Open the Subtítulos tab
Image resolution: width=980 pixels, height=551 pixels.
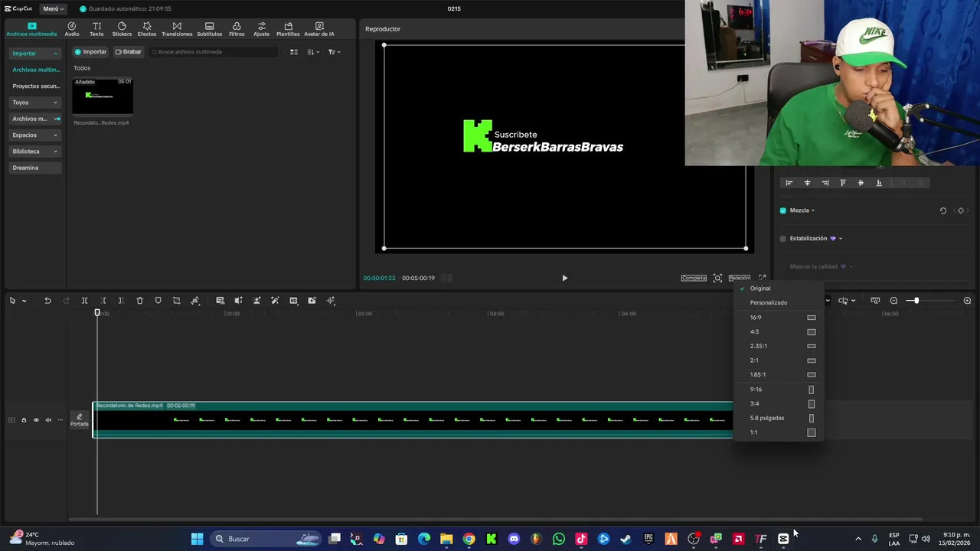coord(209,29)
